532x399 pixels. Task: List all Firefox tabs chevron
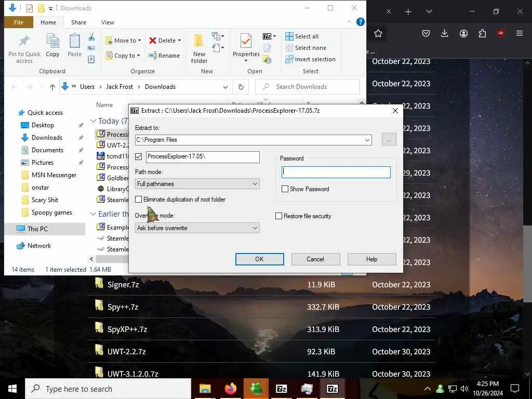point(429,12)
